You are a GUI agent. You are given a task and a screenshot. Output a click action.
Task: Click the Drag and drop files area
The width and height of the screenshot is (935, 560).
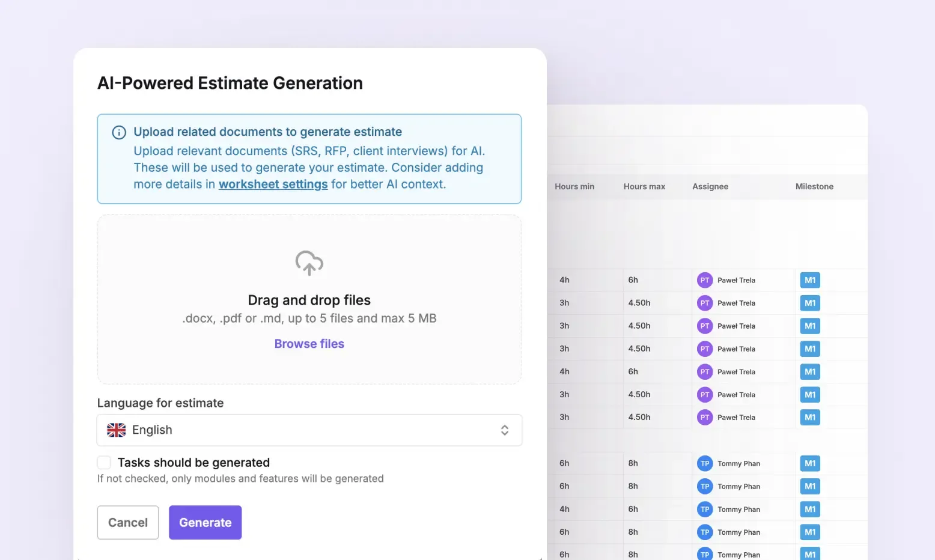pyautogui.click(x=309, y=299)
